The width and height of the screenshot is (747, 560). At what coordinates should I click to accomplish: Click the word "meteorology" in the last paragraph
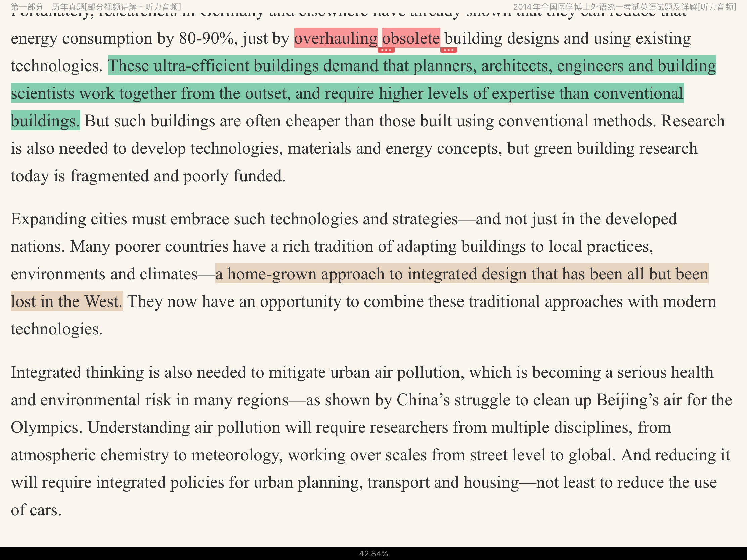pos(236,455)
